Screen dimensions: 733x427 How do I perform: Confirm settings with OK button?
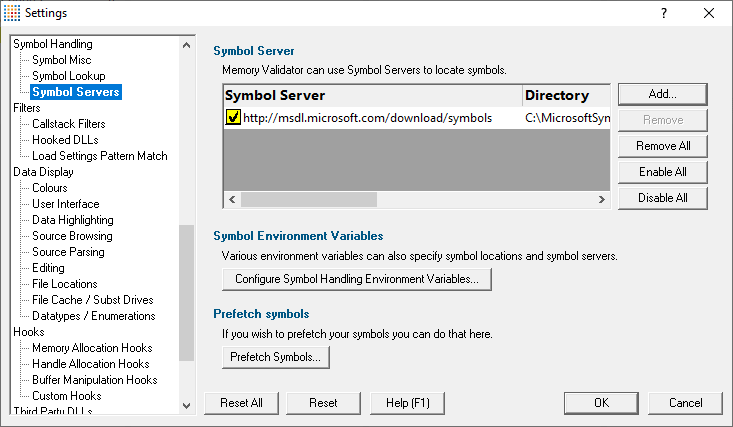(601, 403)
